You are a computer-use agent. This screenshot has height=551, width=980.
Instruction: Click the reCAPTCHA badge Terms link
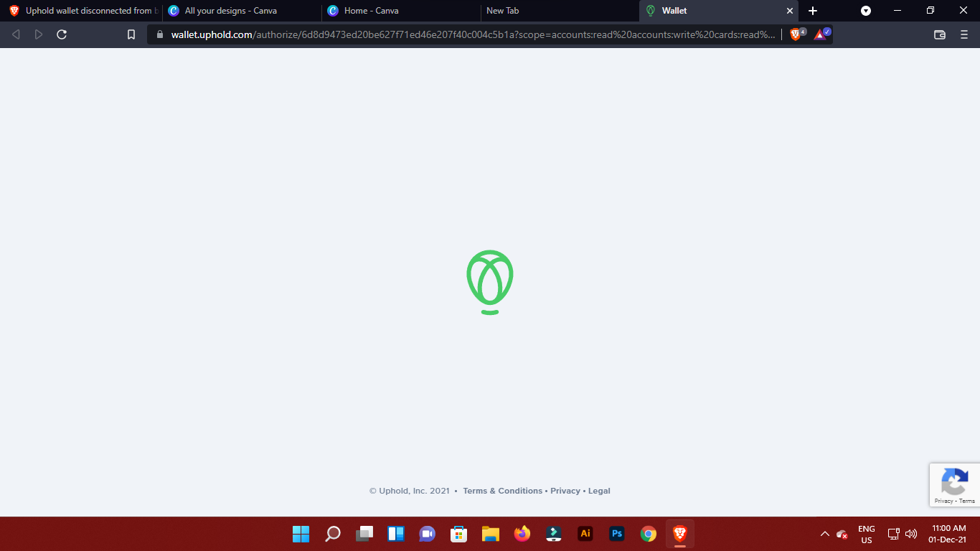(x=967, y=501)
